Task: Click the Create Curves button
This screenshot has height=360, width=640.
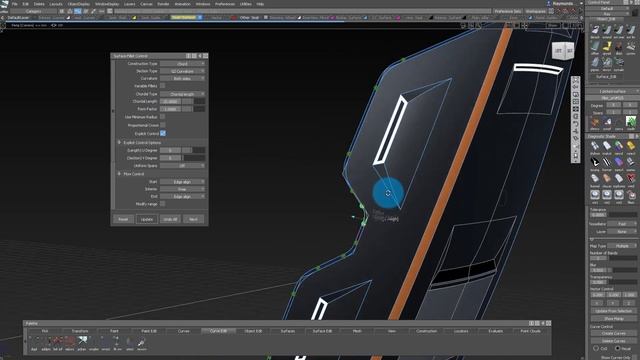Action: (x=613, y=333)
